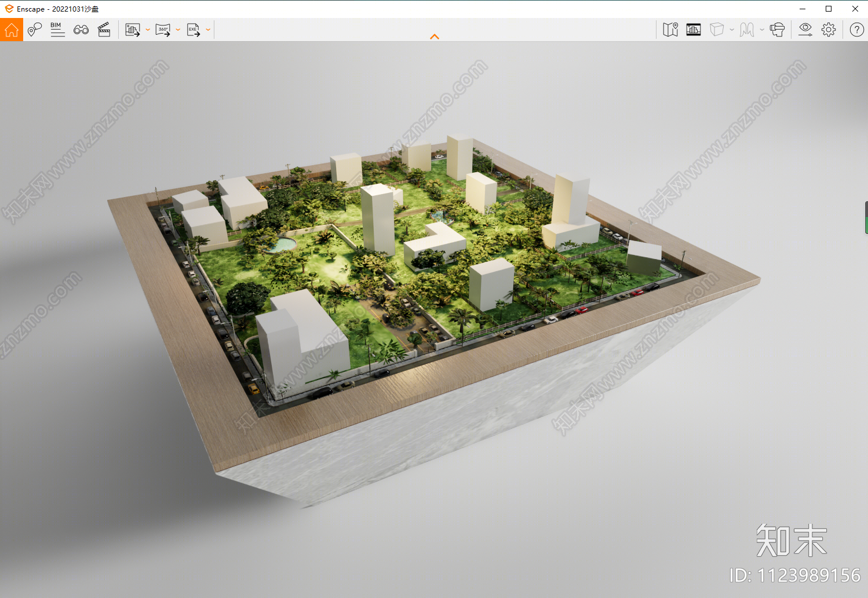Click the right-edge side panel handle
Screen dimensions: 868x598
[x=866, y=217]
